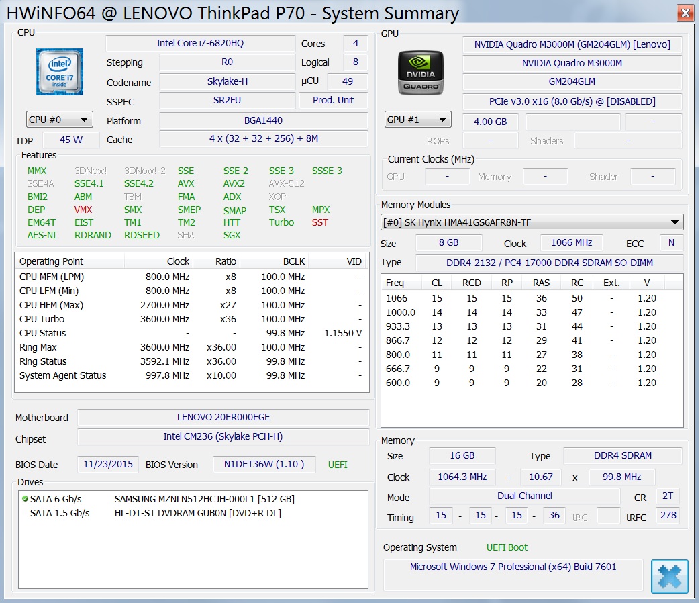Click the Dual-Channel memory mode field

(x=523, y=496)
